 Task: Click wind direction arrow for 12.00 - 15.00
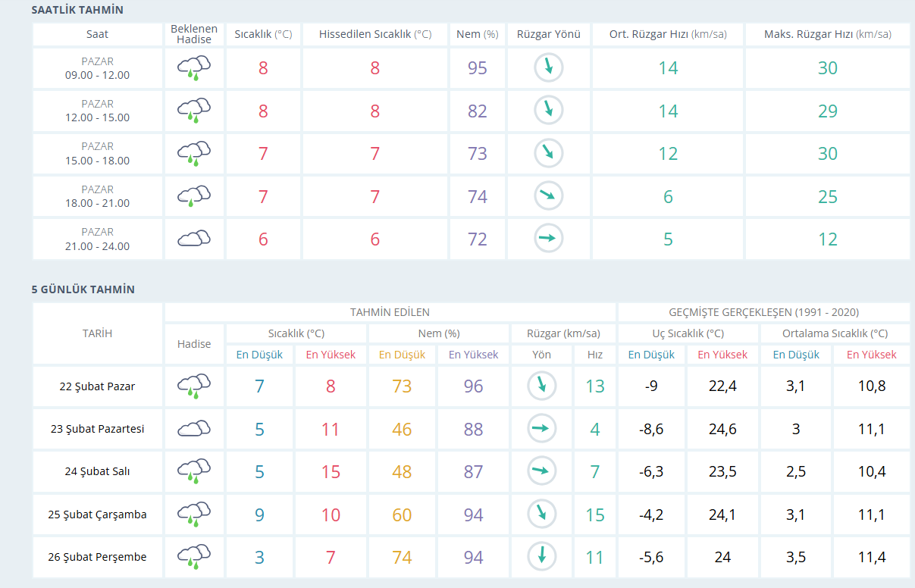click(549, 111)
